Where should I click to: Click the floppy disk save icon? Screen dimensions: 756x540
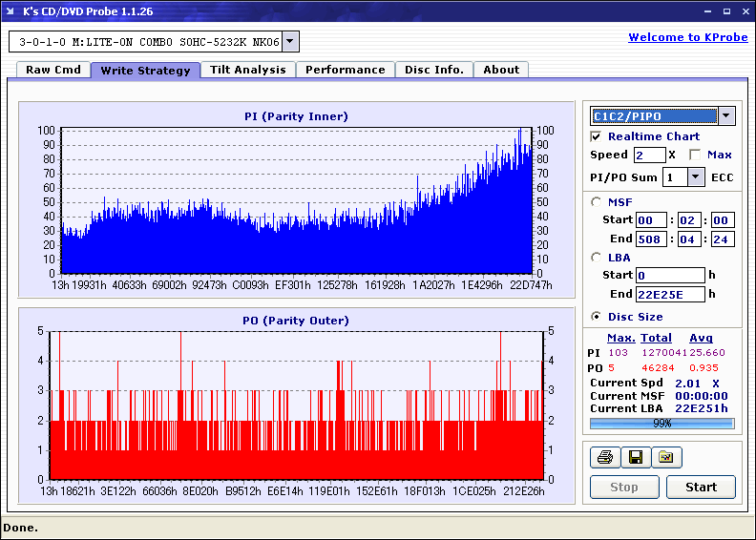coord(635,458)
